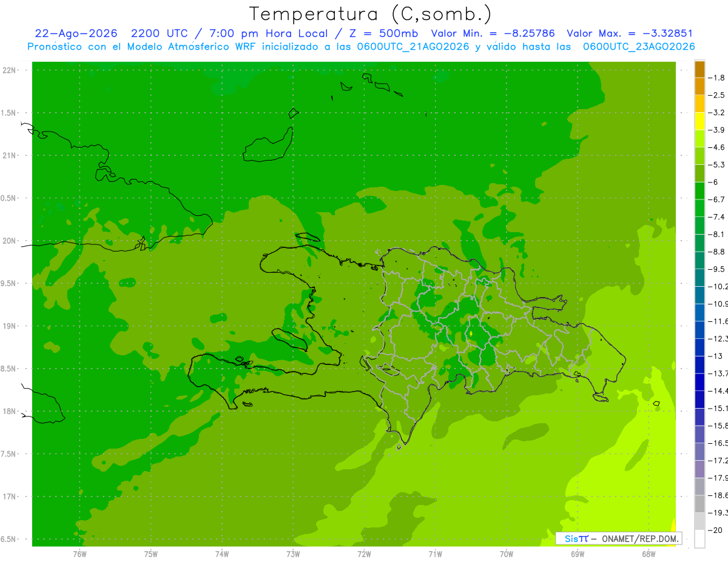
Task: Click the "Temperatura (C,somb.)" chart title
Action: [371, 14]
